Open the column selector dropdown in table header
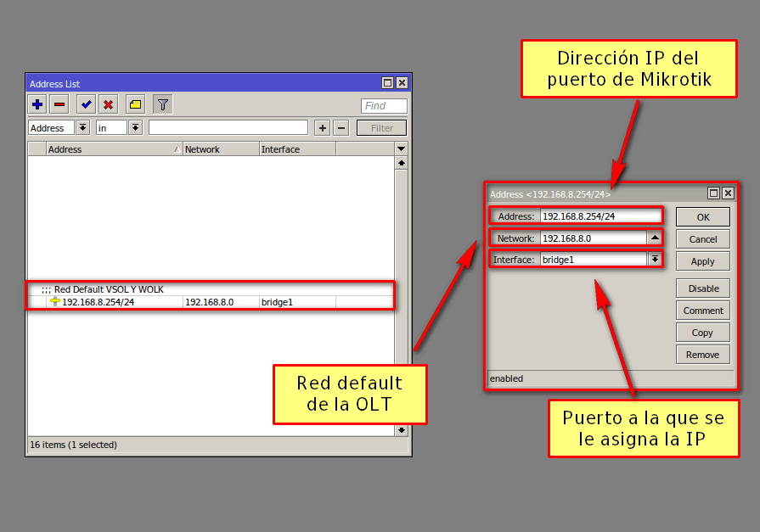This screenshot has height=532, width=760. (402, 149)
